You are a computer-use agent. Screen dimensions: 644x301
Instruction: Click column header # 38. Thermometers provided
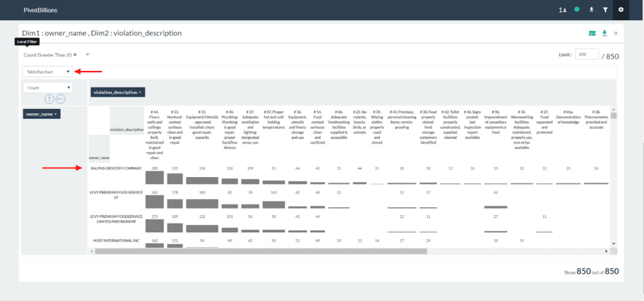click(596, 120)
